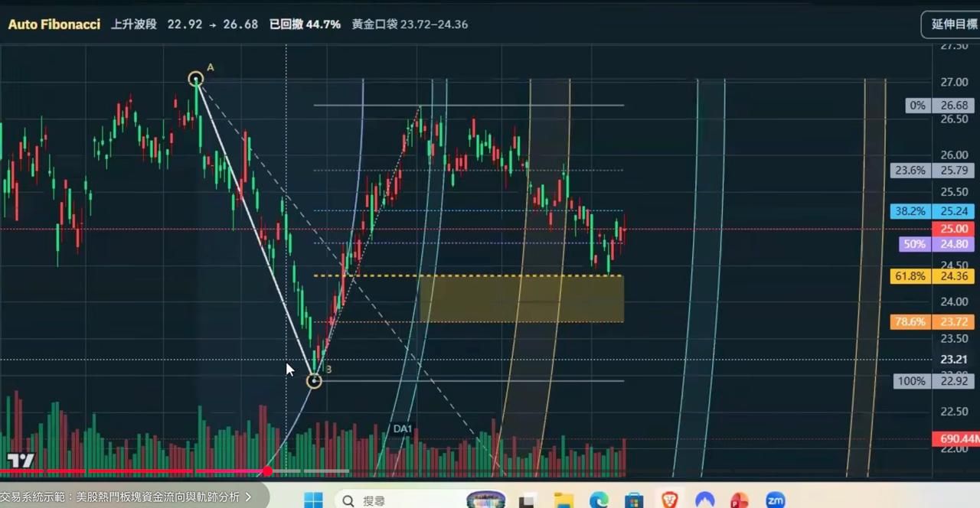
Task: Click the red video progress marker
Action: pos(267,471)
